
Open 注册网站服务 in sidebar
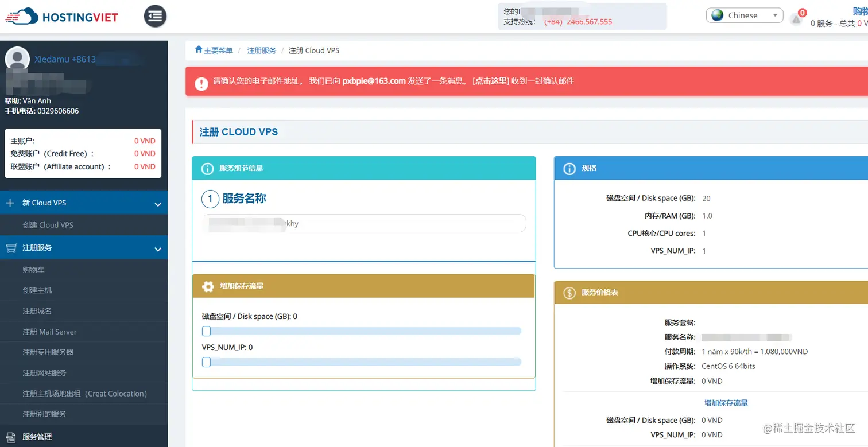44,373
